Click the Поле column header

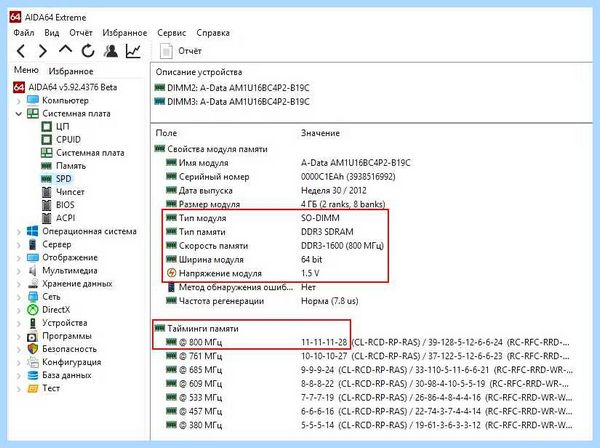pyautogui.click(x=166, y=133)
